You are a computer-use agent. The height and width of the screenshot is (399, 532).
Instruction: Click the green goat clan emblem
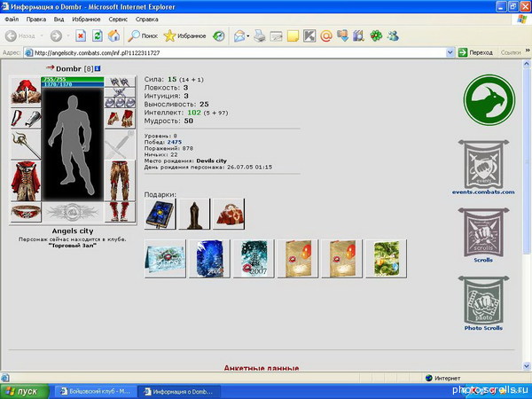click(489, 100)
